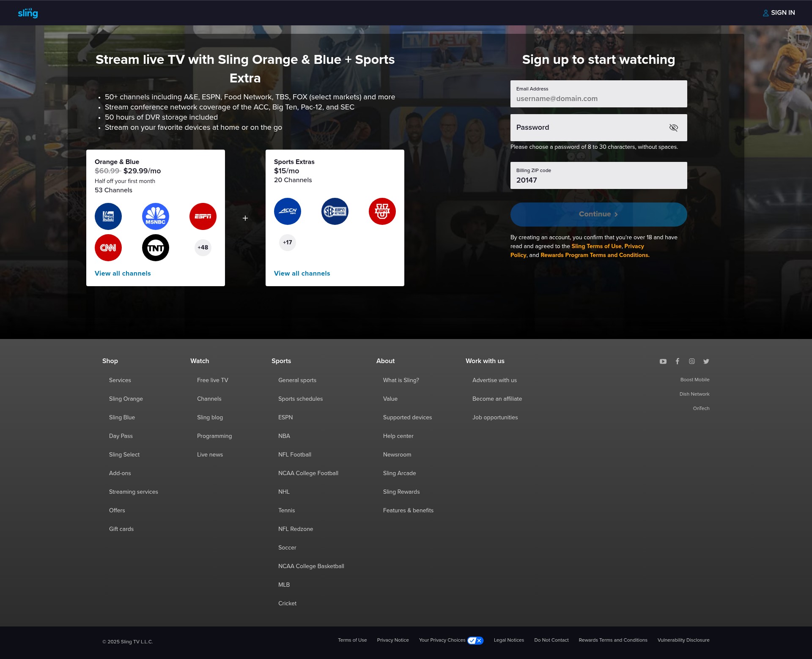Image resolution: width=812 pixels, height=659 pixels.
Task: Open Free live TV footer link
Action: tap(213, 380)
